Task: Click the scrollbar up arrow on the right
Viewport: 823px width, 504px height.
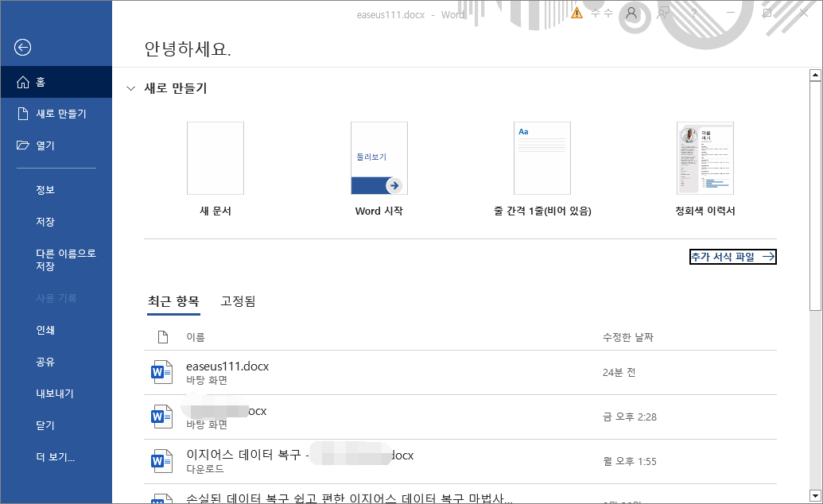Action: coord(816,75)
